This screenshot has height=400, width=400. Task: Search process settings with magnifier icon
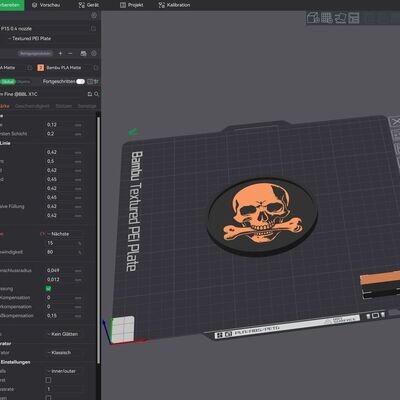[96, 94]
